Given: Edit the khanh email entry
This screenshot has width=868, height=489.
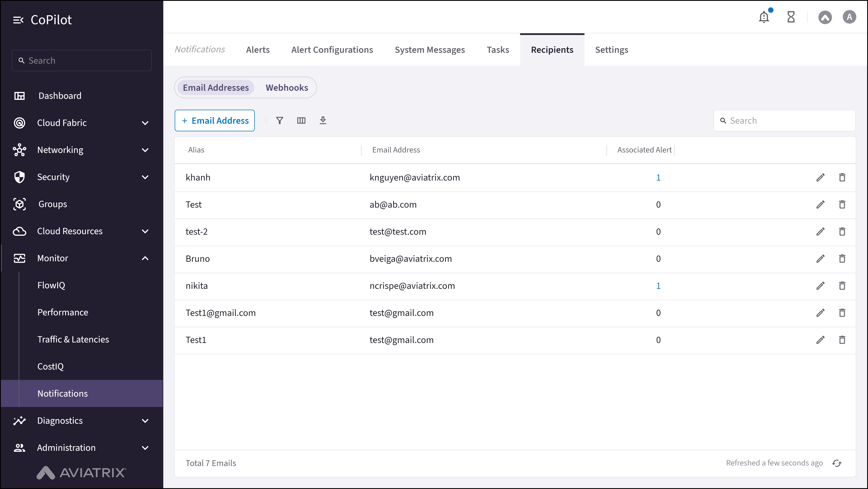Looking at the screenshot, I should pos(820,178).
